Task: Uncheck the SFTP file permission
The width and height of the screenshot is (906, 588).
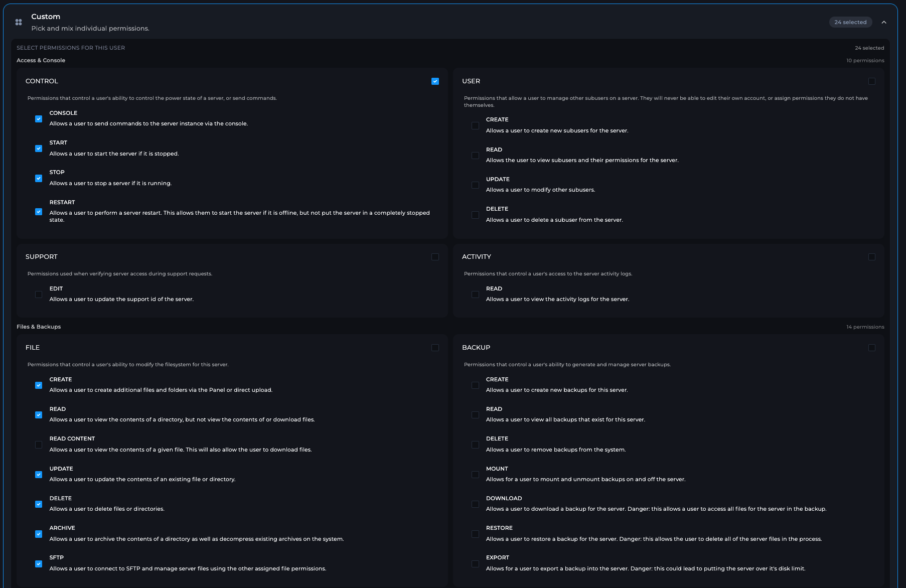Action: point(39,564)
